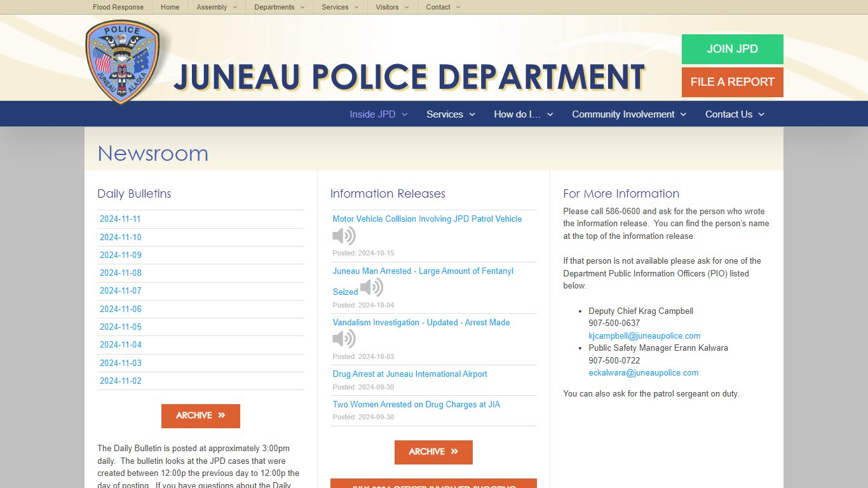Screen dimensions: 868x488
Task: Open the Community Involvement menu
Action: point(629,114)
